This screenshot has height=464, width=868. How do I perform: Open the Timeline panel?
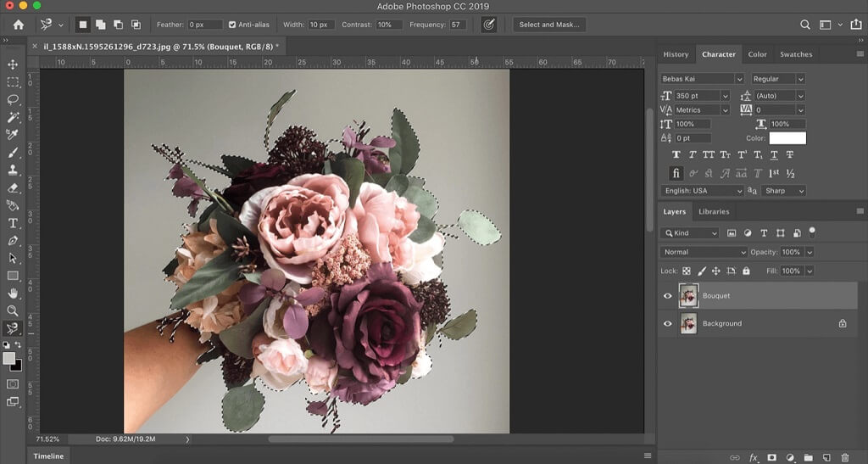pyautogui.click(x=48, y=456)
